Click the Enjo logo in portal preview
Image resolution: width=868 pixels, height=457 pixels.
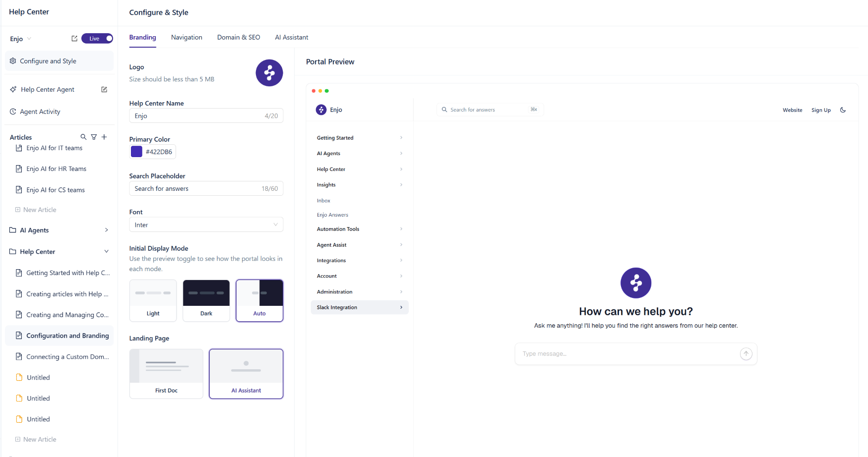click(321, 110)
